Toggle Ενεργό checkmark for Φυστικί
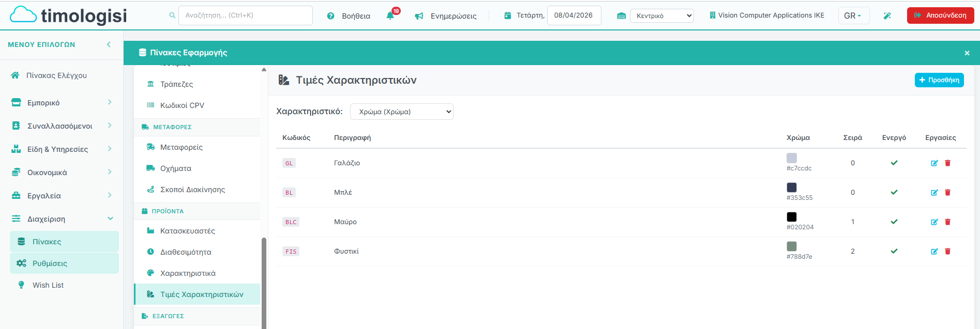This screenshot has width=980, height=329. coord(894,251)
